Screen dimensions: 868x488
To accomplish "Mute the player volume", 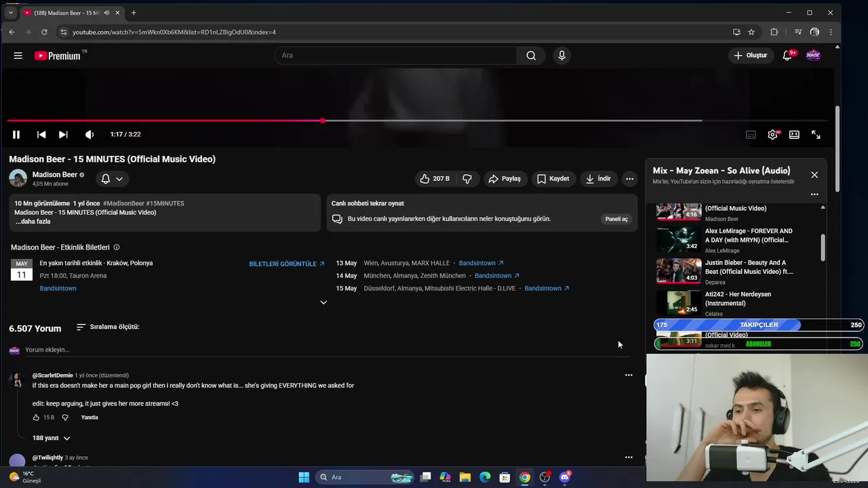I will (89, 134).
